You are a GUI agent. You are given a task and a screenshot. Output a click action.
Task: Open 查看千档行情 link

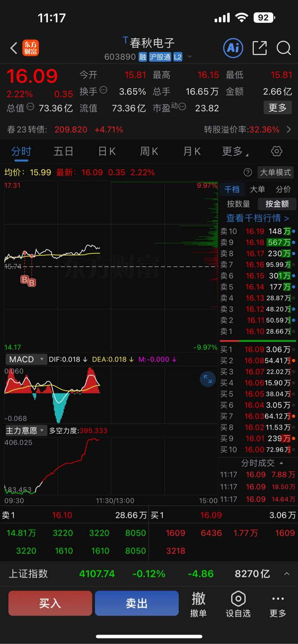(x=258, y=218)
